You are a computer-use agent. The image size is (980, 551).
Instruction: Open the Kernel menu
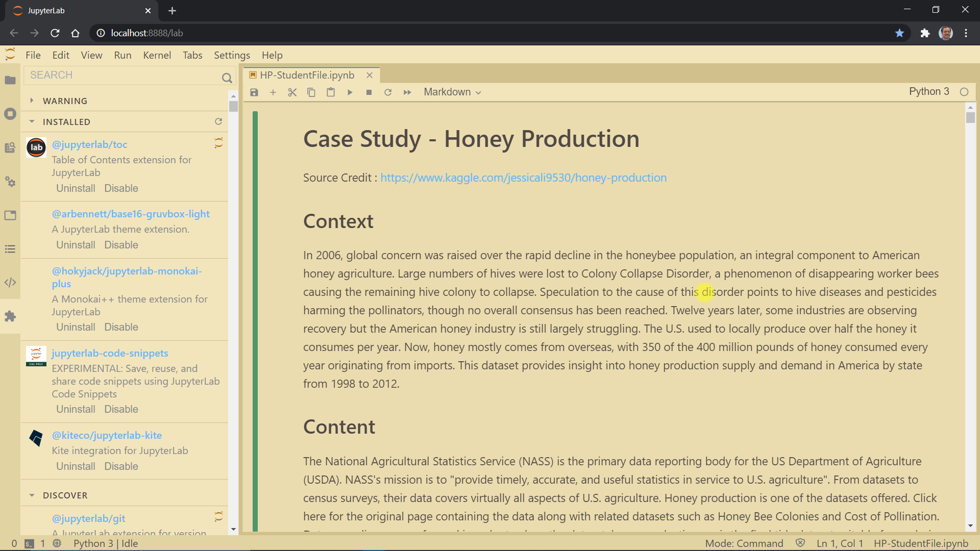157,55
